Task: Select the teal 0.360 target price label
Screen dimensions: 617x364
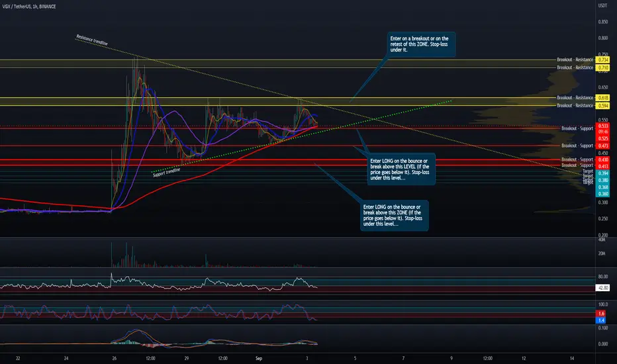Action: coord(602,193)
